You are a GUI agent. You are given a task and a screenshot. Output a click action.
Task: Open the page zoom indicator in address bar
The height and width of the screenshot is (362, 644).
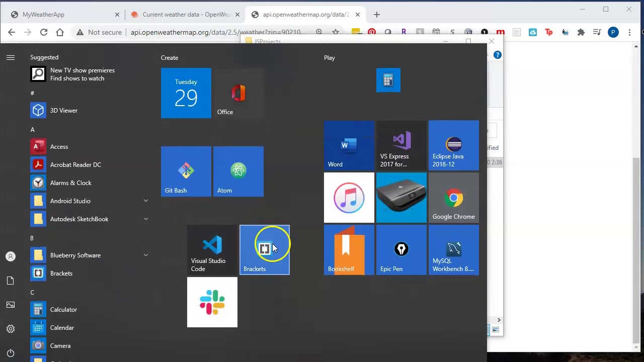[319, 32]
